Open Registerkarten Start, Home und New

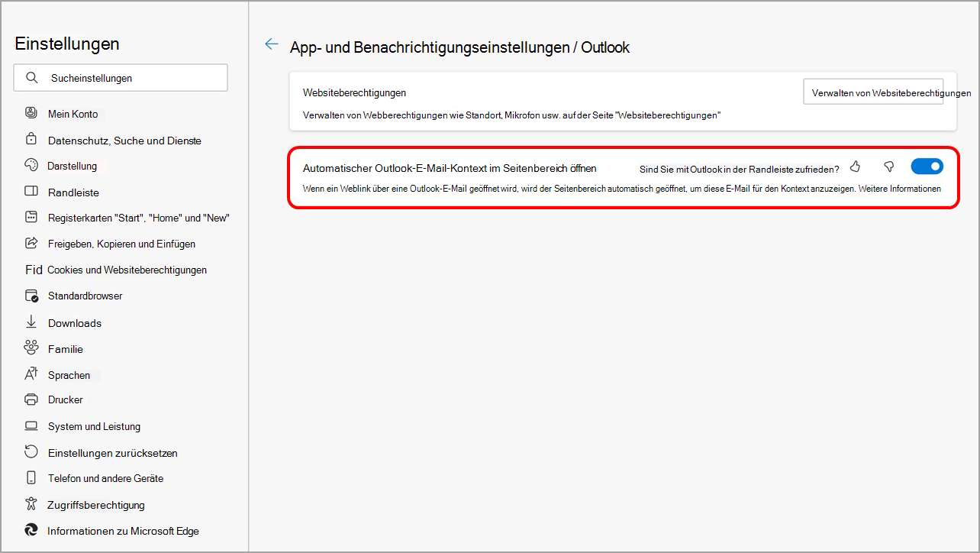pos(139,218)
